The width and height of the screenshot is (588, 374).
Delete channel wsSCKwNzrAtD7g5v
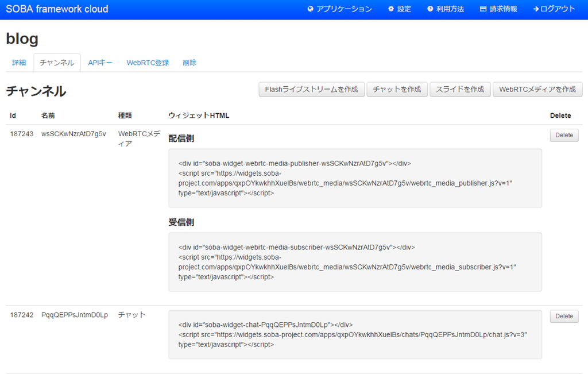point(564,135)
